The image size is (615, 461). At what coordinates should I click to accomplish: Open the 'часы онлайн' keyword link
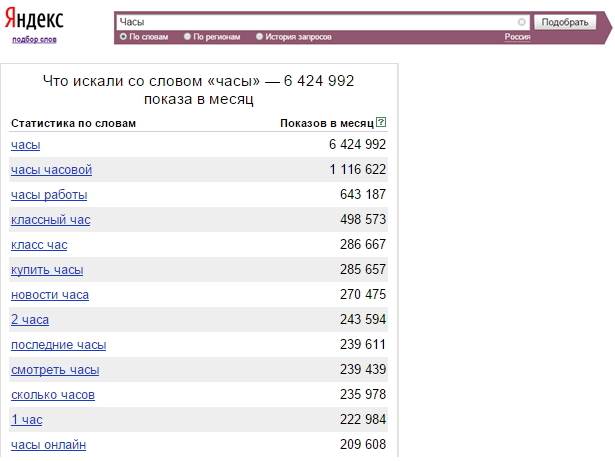[x=48, y=445]
